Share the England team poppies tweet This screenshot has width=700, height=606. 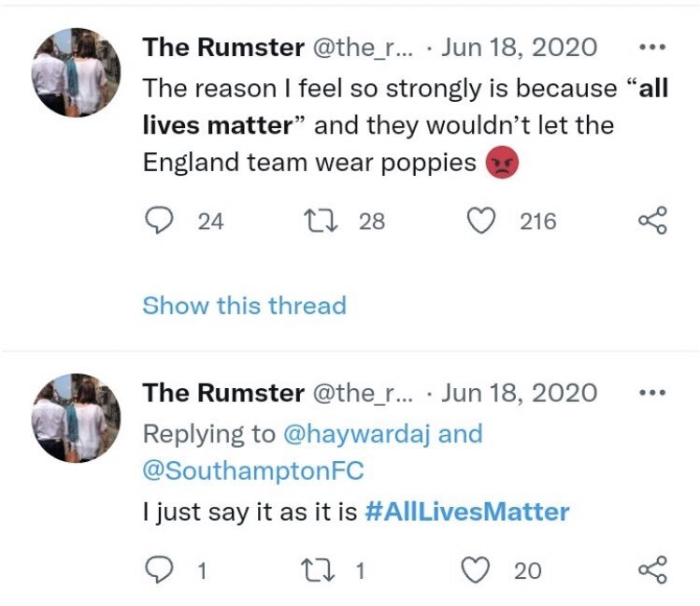point(652,221)
